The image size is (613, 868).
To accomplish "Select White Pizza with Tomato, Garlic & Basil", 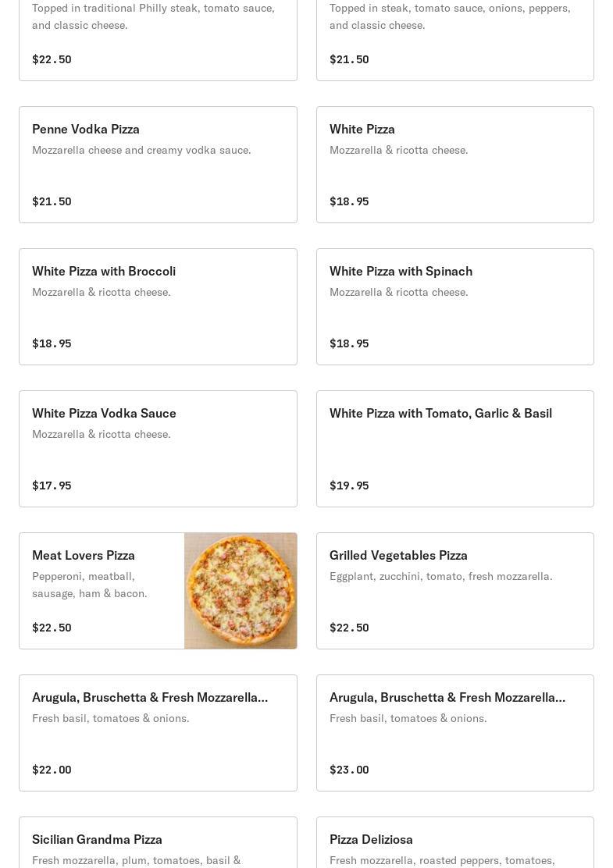I will 454,449.
